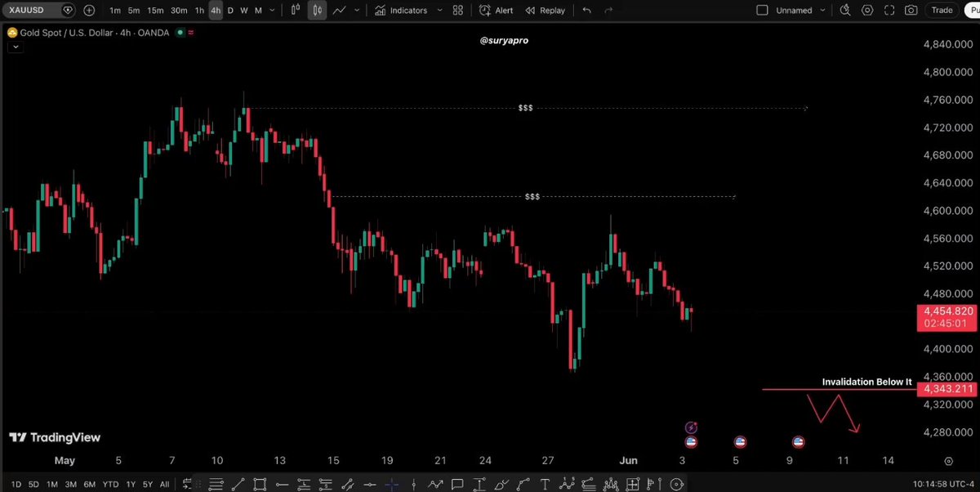The width and height of the screenshot is (980, 492).
Task: Switch to the M monthly timeframe
Action: pyautogui.click(x=258, y=11)
